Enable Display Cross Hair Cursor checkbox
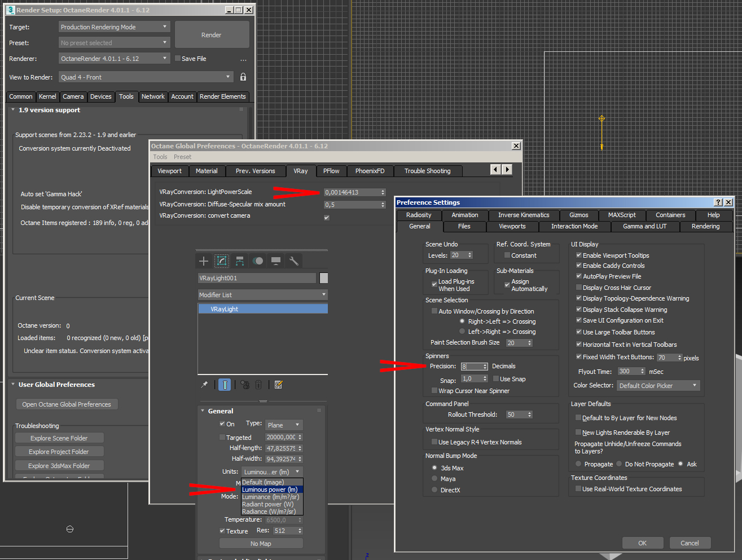The image size is (742, 560). [578, 287]
